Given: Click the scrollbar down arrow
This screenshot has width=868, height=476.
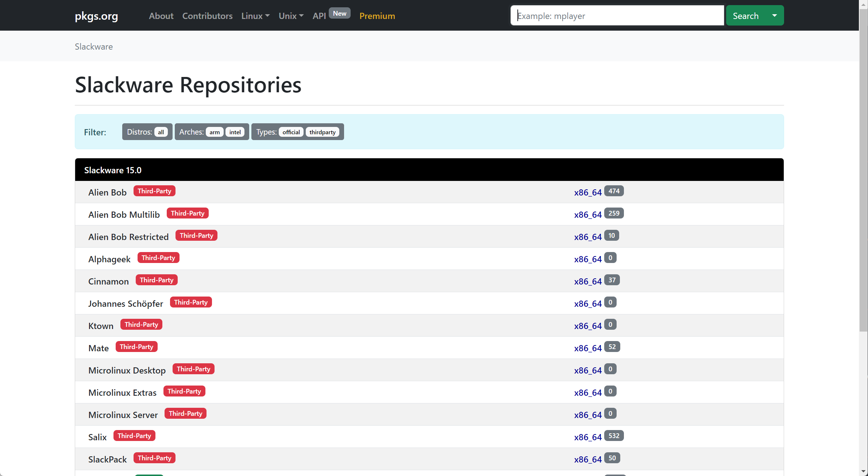Looking at the screenshot, I should tap(863, 472).
